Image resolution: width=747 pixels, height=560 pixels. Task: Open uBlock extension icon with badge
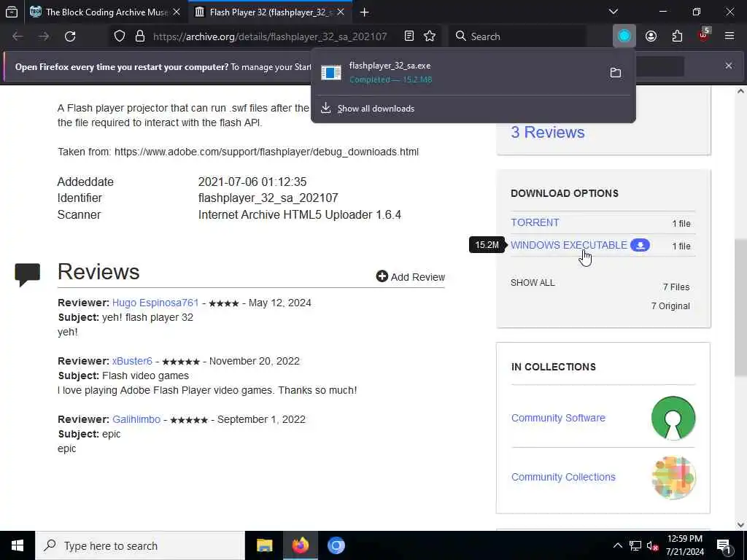[703, 35]
